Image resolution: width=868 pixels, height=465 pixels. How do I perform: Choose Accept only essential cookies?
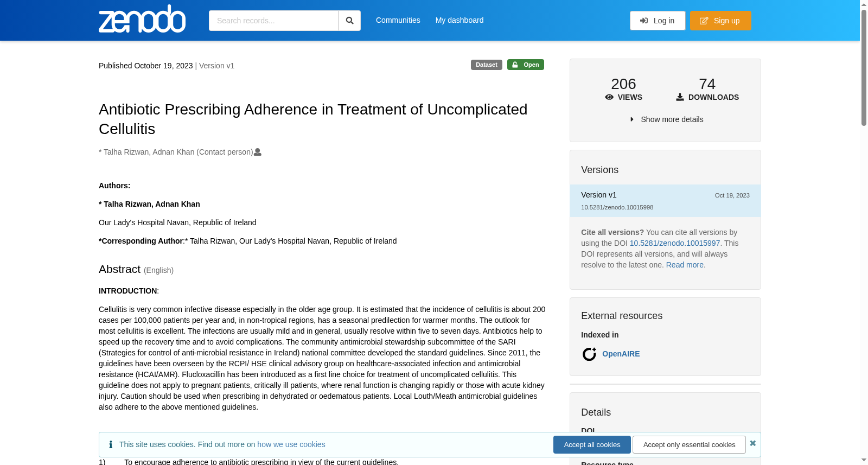[x=689, y=444]
